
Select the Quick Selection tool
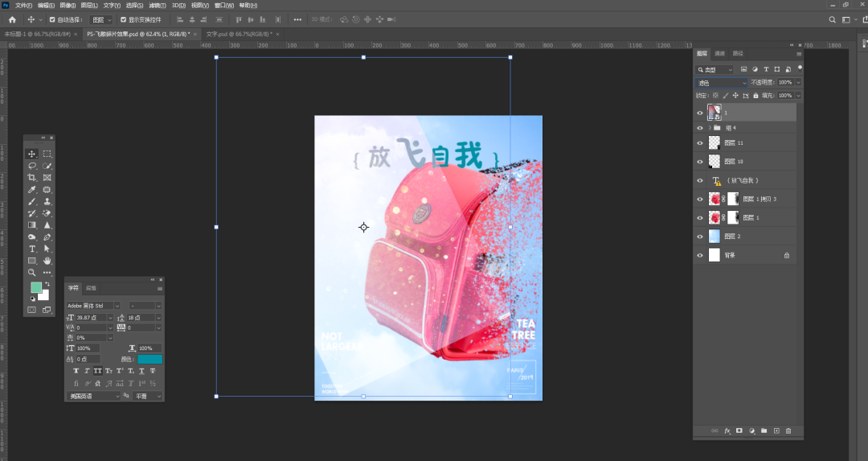pos(47,166)
